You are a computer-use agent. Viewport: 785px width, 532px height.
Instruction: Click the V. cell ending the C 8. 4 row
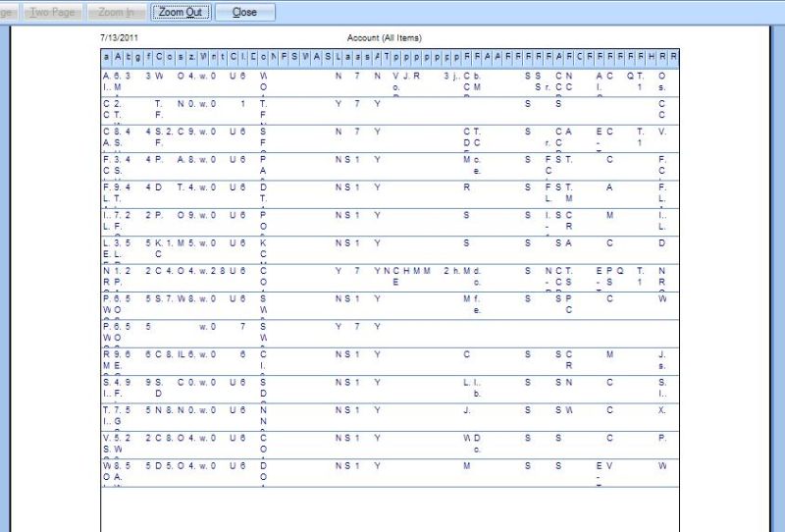[x=662, y=132]
